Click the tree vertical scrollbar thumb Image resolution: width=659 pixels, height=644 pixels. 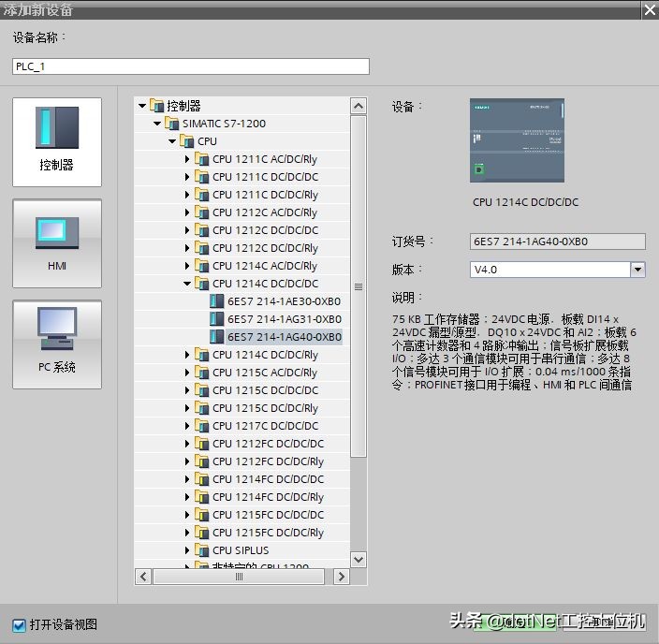tap(359, 286)
